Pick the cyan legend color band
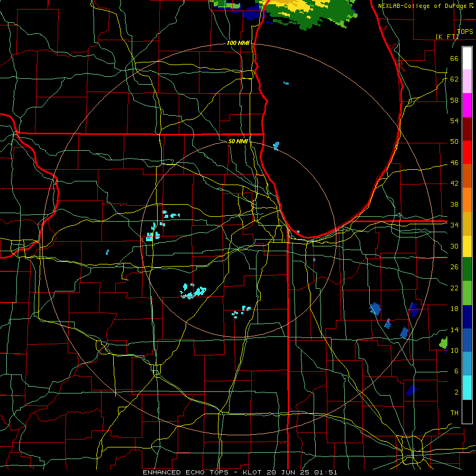The width and height of the screenshot is (476, 476). pos(467,388)
